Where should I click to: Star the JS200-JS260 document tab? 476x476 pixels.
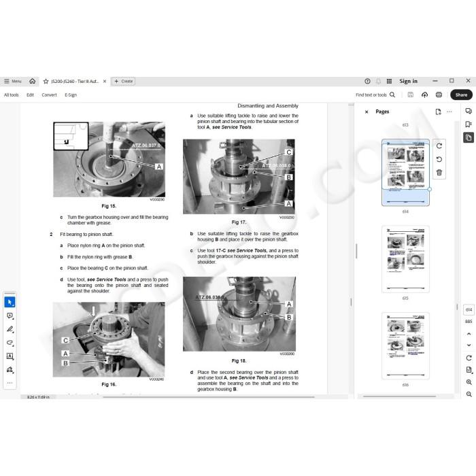46,82
